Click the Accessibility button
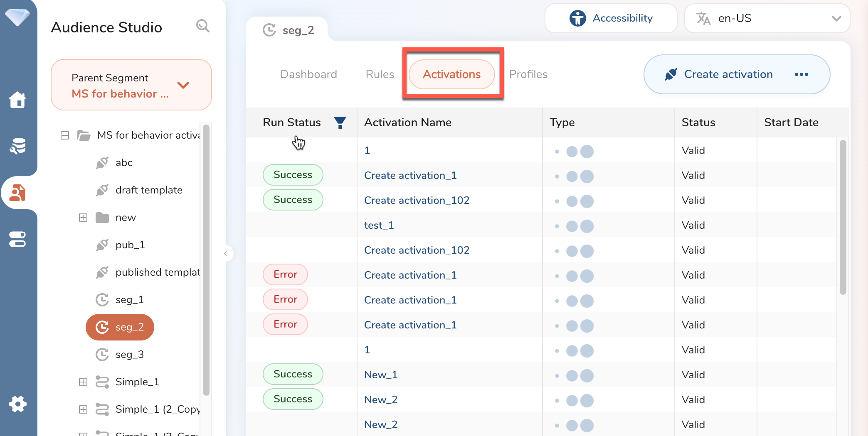The image size is (868, 436). click(611, 18)
